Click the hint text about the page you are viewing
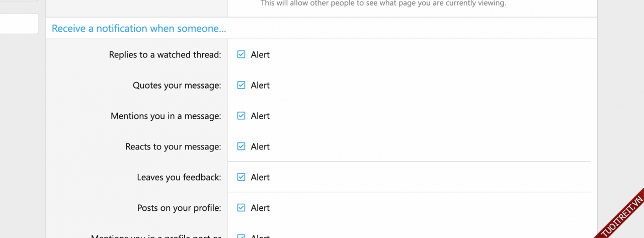 point(383,4)
